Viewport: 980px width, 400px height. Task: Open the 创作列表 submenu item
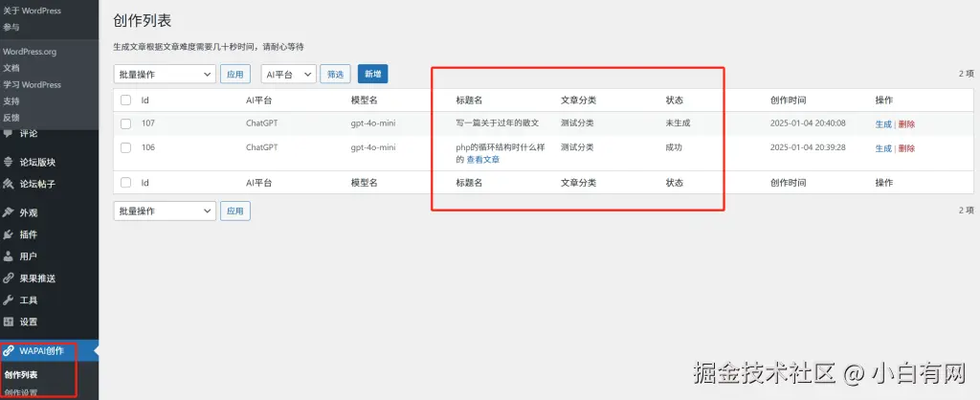point(21,375)
